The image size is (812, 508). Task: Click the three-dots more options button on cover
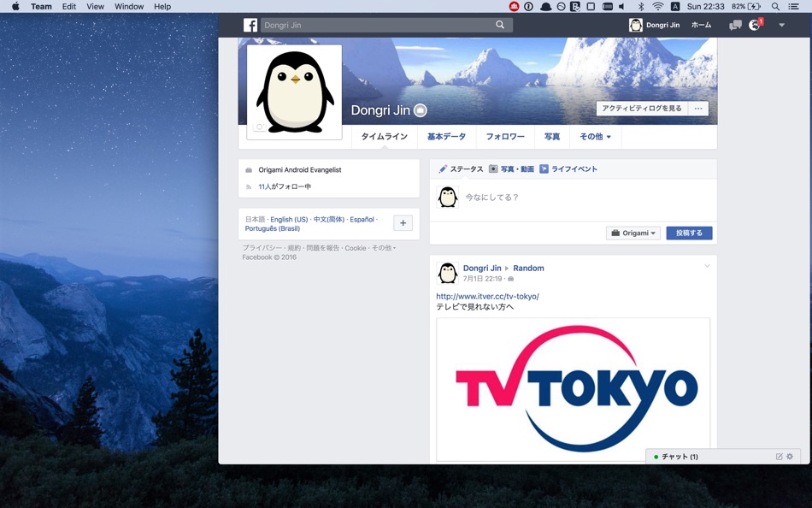tap(698, 109)
